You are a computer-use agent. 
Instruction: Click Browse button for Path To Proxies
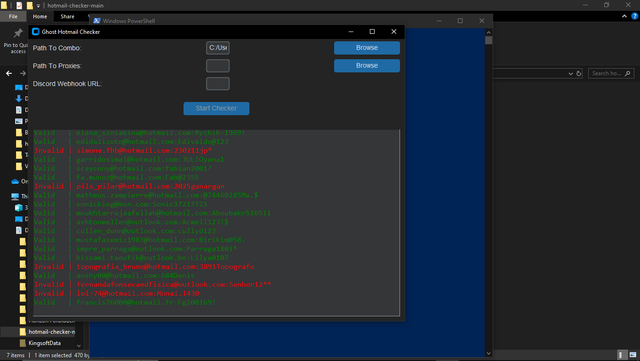(x=367, y=66)
